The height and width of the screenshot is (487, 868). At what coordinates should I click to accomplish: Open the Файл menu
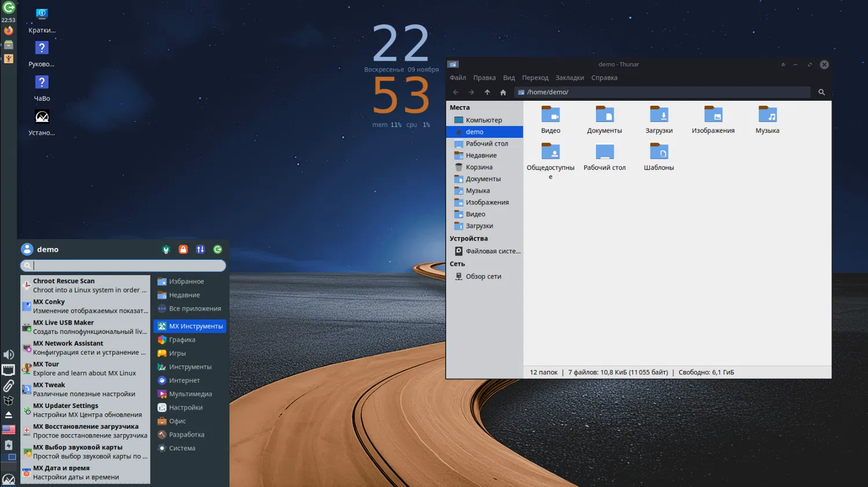point(458,78)
